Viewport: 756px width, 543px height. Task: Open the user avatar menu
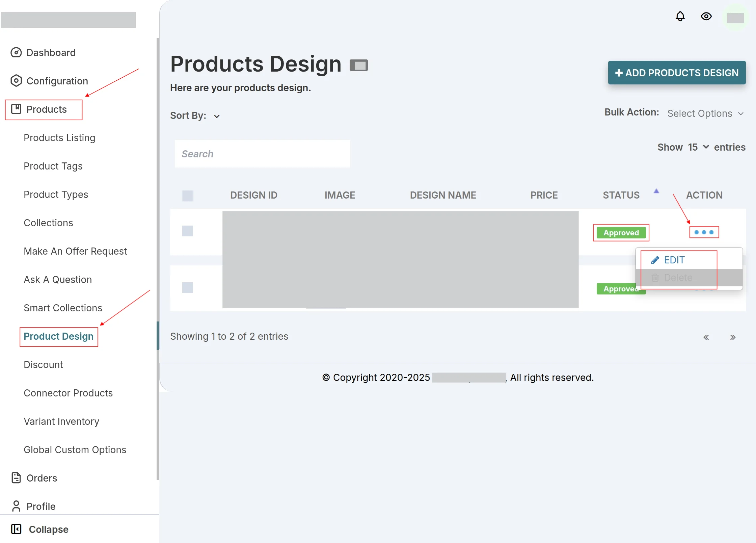pyautogui.click(x=735, y=18)
